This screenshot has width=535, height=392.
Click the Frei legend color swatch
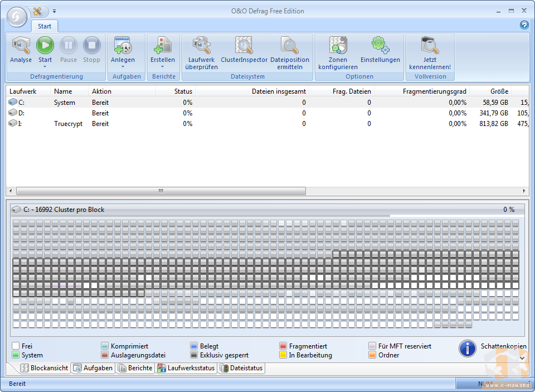pyautogui.click(x=16, y=346)
